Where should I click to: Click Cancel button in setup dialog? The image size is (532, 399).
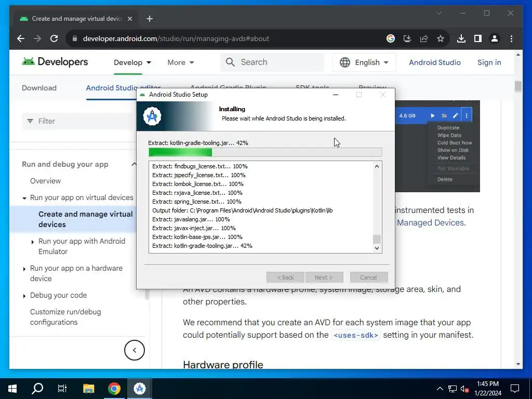coord(369,277)
